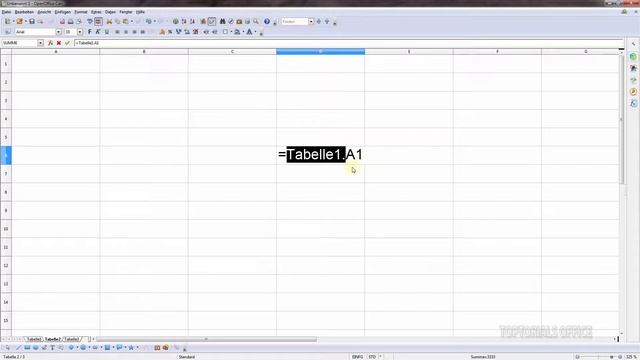Select the Rectangle drawing tool
The width and height of the screenshot is (640, 360).
[27, 348]
